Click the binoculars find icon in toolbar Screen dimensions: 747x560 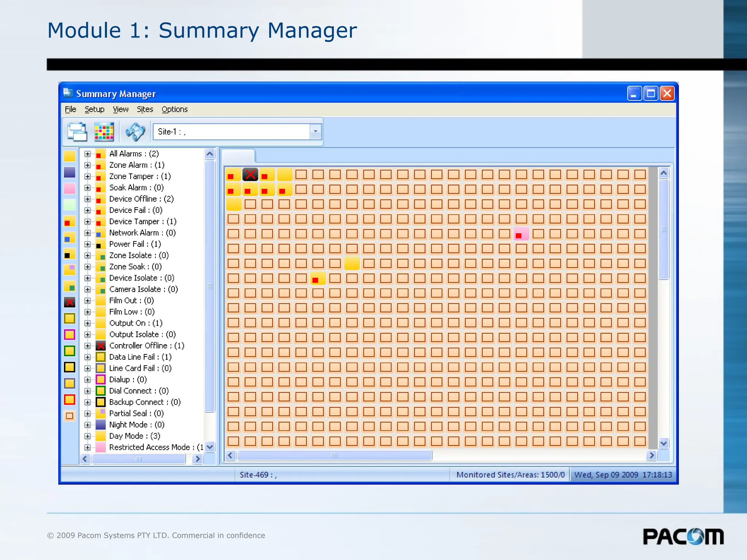click(x=135, y=132)
